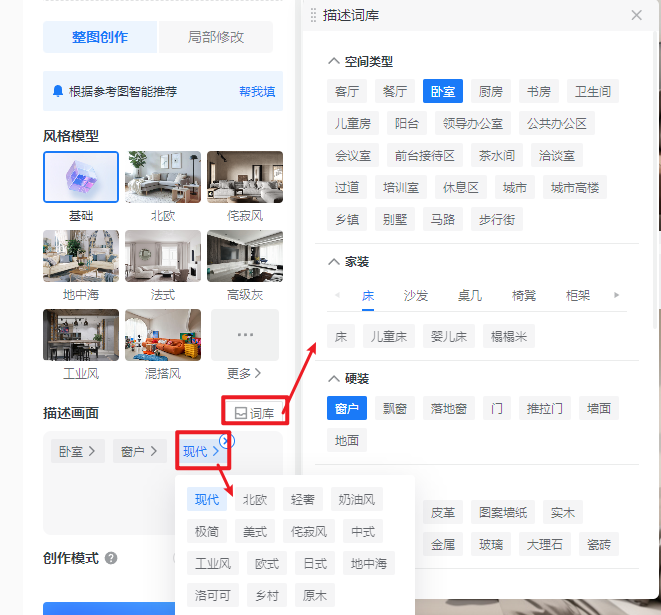661x615 pixels.
Task: Choose 奶油风 in the style popup
Action: point(357,499)
